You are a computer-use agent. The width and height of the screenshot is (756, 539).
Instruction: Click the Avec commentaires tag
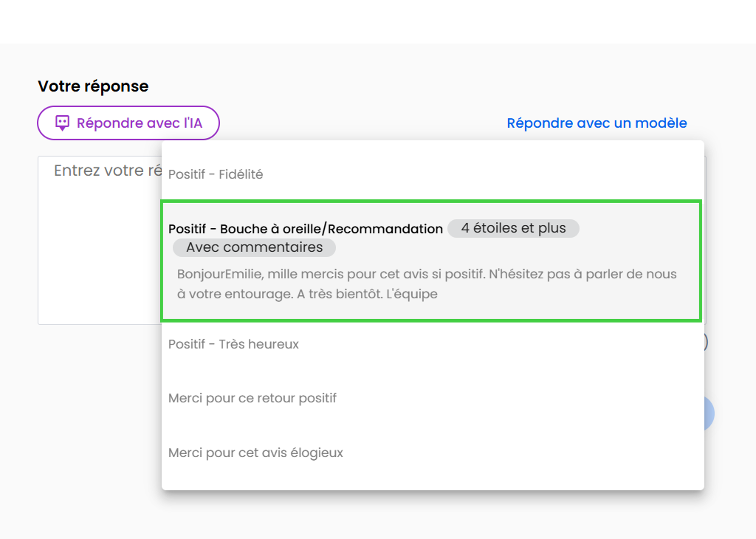pos(254,248)
